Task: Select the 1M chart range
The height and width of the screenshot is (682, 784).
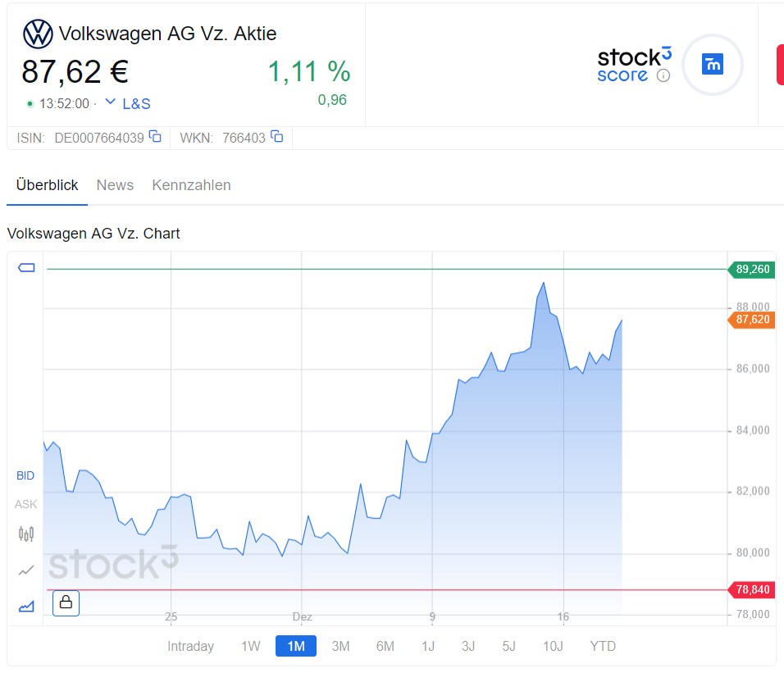Action: [x=296, y=646]
